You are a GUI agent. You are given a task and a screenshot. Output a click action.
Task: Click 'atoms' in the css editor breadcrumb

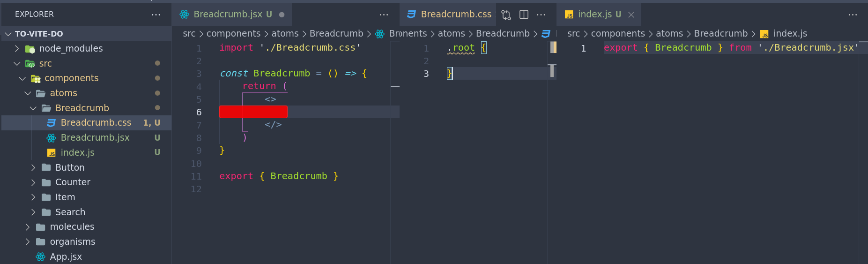coord(452,34)
